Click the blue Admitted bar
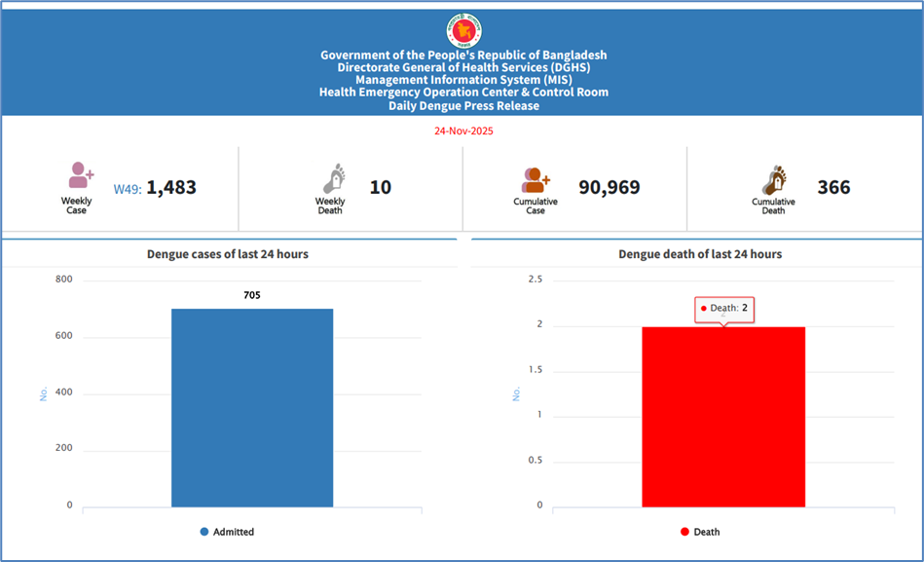 pyautogui.click(x=252, y=407)
